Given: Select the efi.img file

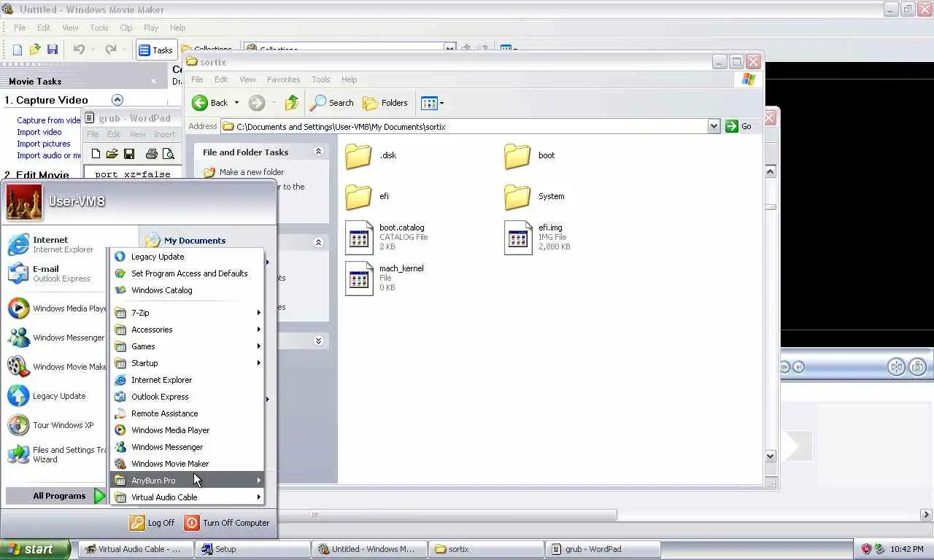Looking at the screenshot, I should click(538, 237).
